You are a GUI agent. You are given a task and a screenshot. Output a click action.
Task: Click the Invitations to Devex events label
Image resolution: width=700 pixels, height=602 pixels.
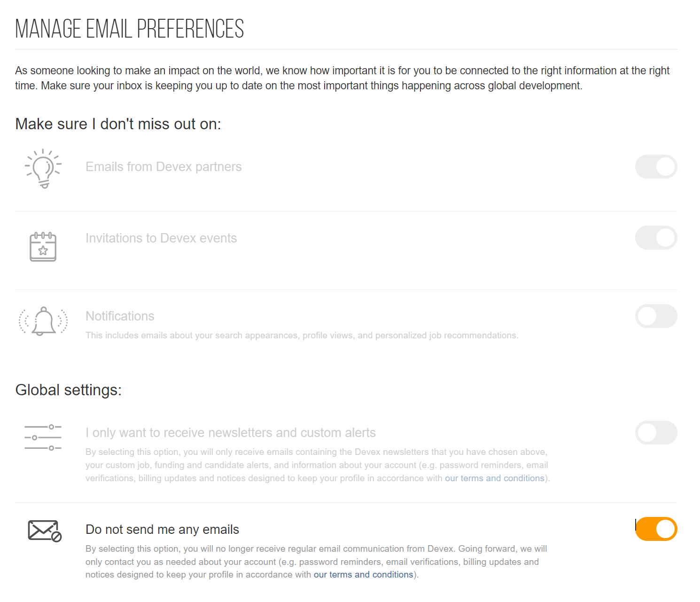tap(161, 238)
